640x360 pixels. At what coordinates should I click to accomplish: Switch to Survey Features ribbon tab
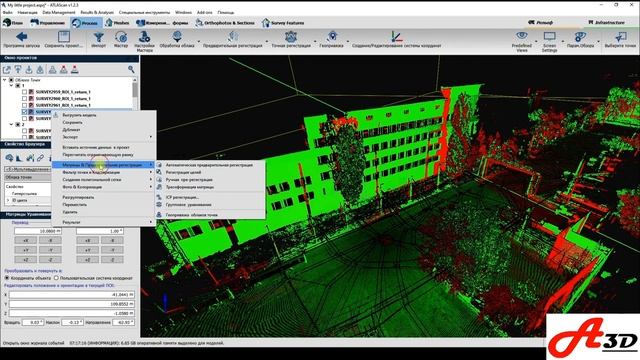283,23
